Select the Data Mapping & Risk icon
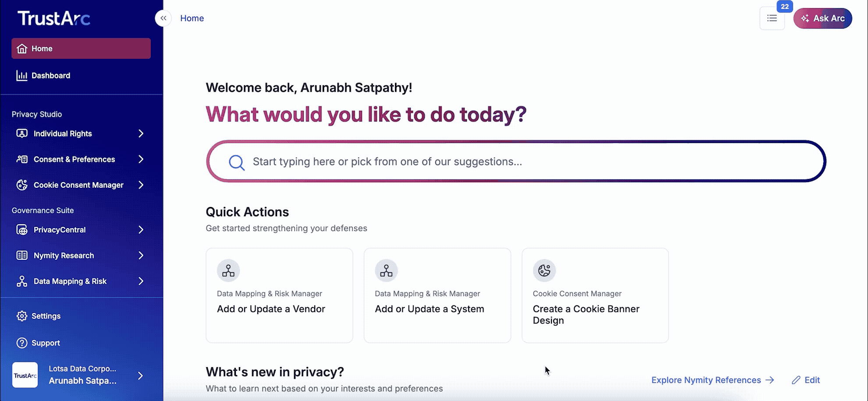The image size is (868, 401). (x=21, y=281)
